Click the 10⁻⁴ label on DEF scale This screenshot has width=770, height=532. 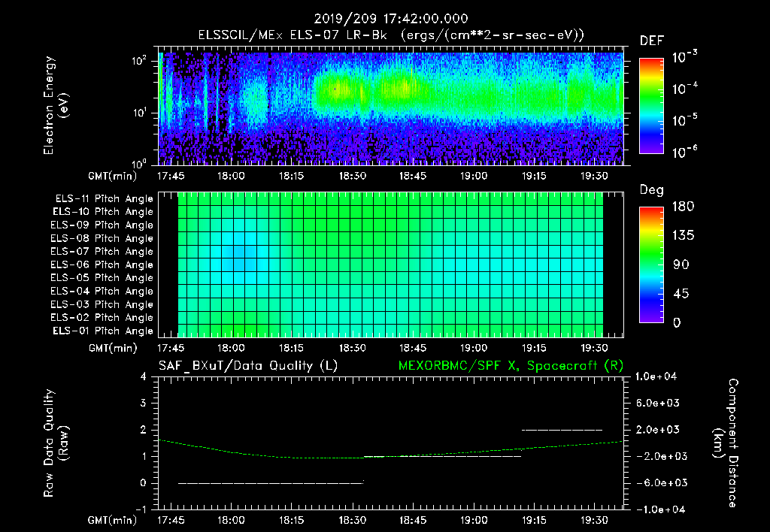pos(684,89)
